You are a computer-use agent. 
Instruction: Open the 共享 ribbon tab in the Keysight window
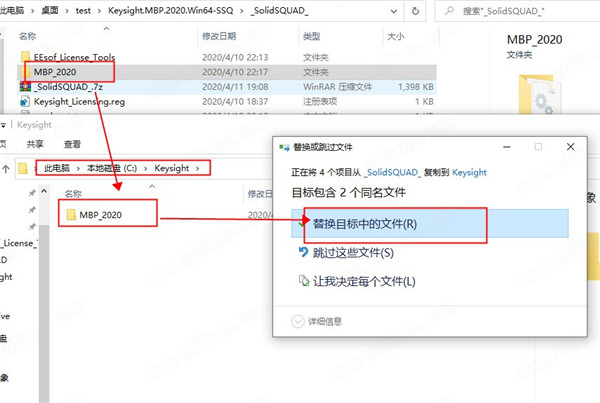(x=35, y=144)
